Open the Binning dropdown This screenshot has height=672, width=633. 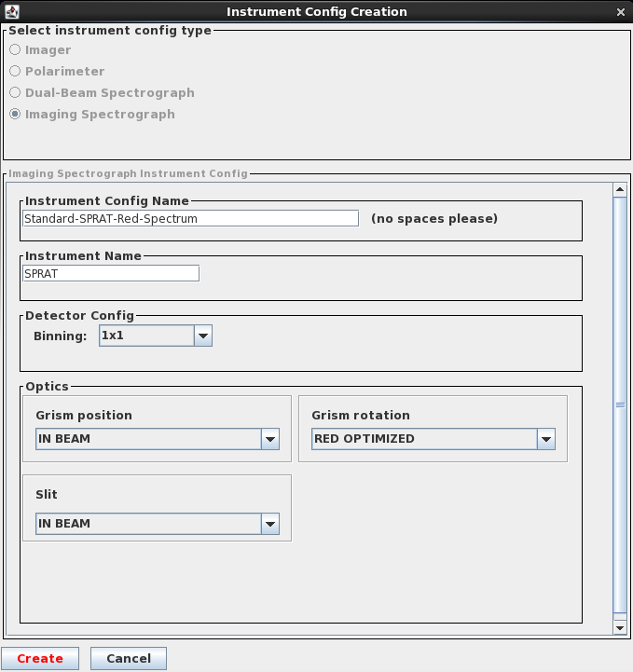click(156, 336)
